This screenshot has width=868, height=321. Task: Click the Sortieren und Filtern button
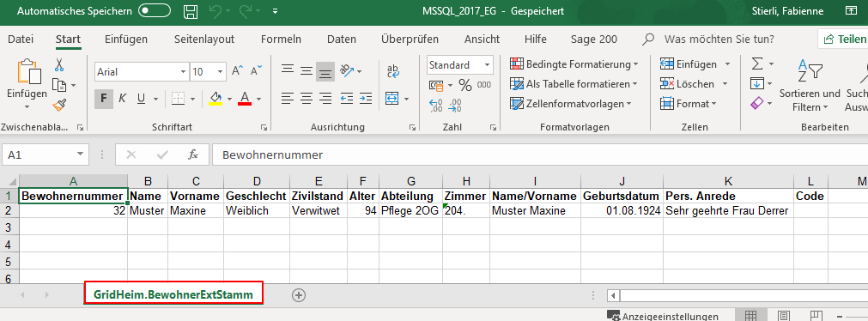(x=810, y=86)
